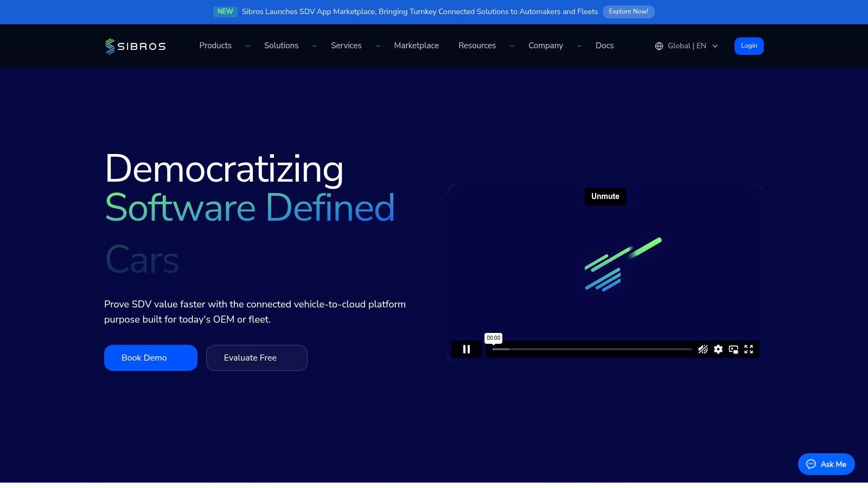Click the Evaluate Free button
Viewport: 868px width, 488px height.
[x=257, y=358]
